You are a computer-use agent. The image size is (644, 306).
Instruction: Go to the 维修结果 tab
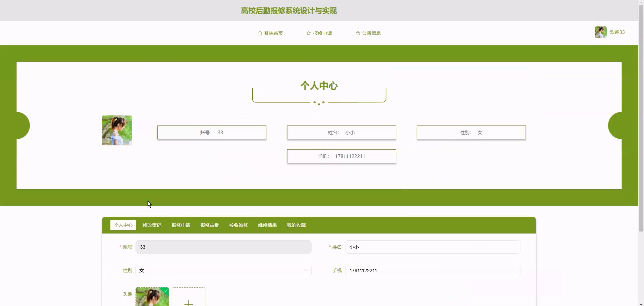pyautogui.click(x=267, y=225)
